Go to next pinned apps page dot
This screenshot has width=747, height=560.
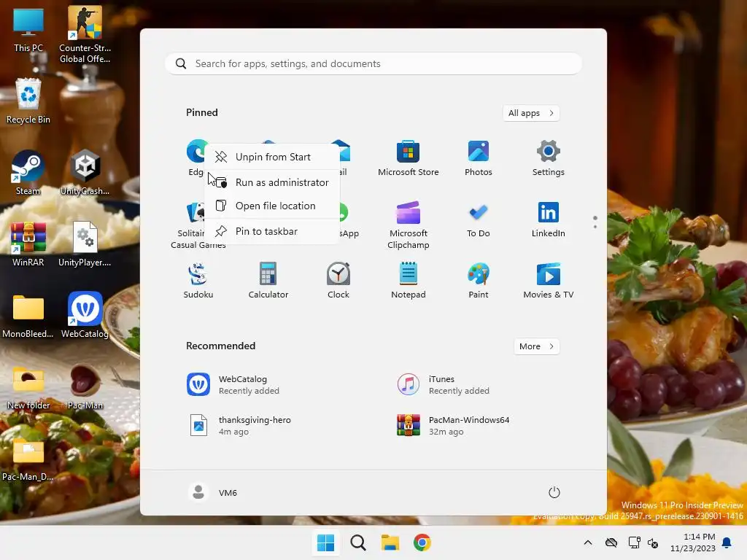pyautogui.click(x=595, y=227)
